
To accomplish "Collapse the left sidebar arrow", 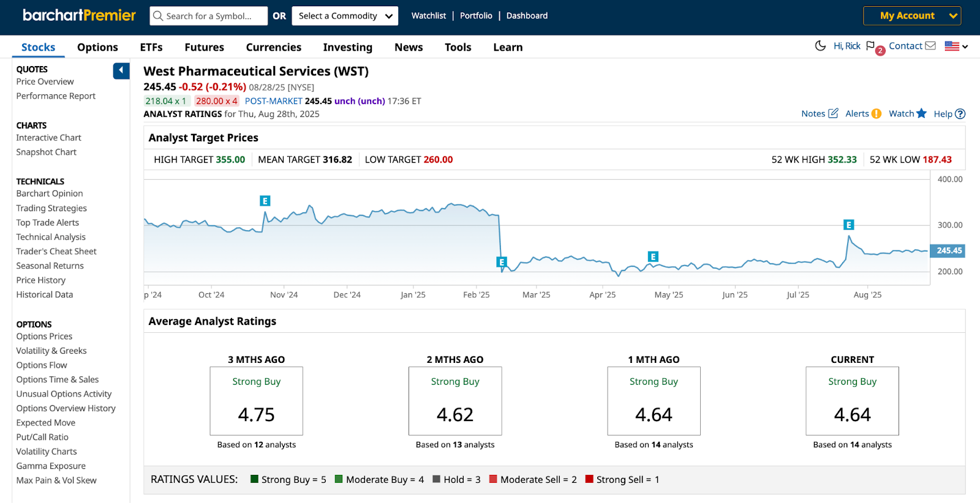I will pyautogui.click(x=121, y=71).
